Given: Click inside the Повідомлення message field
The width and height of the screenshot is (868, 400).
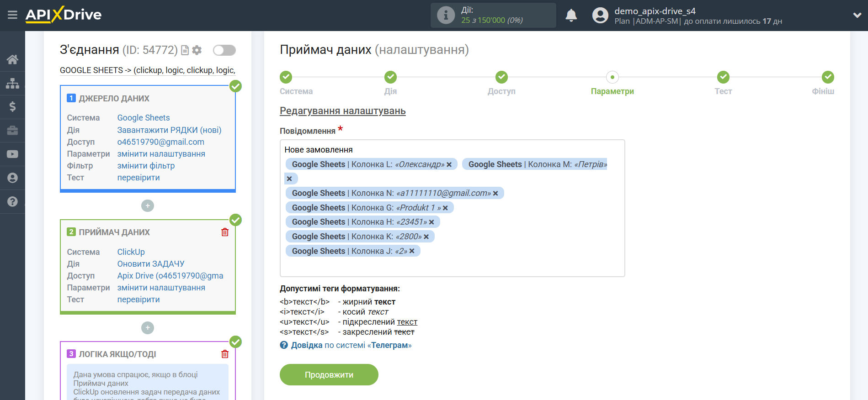Looking at the screenshot, I should [x=452, y=208].
